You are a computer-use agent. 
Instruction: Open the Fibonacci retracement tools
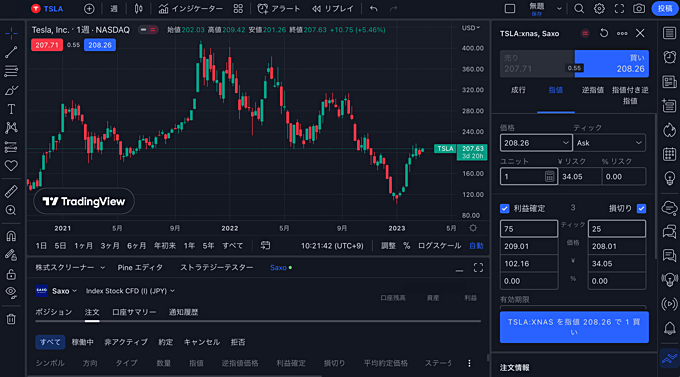[11, 71]
